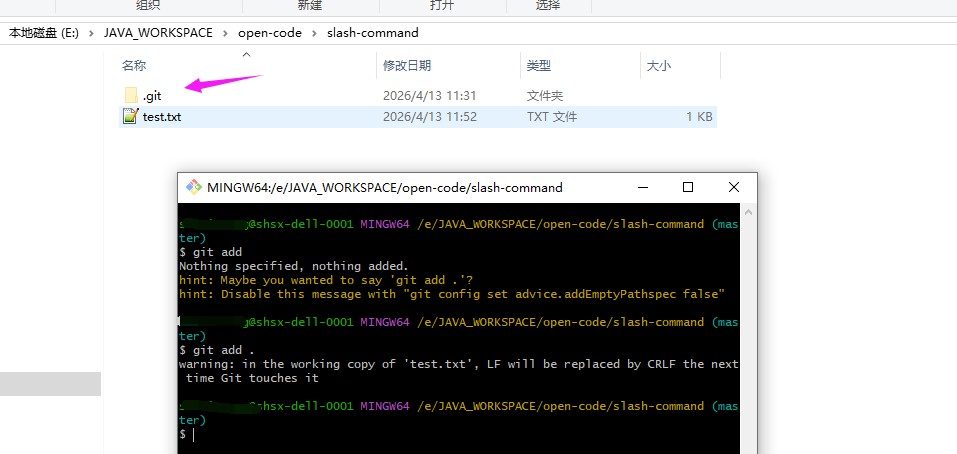Minimize the MINGW64 terminal window
This screenshot has width=957, height=454.
point(642,187)
